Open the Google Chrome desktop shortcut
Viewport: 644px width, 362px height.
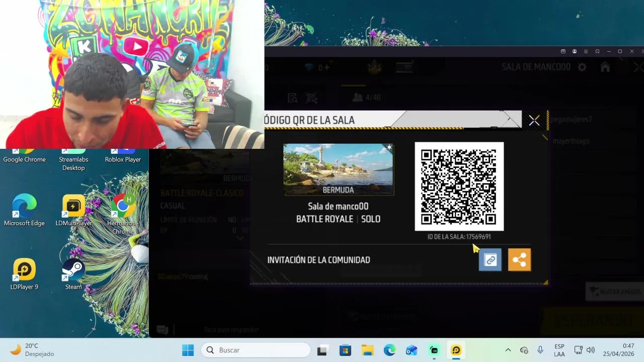pos(24,156)
